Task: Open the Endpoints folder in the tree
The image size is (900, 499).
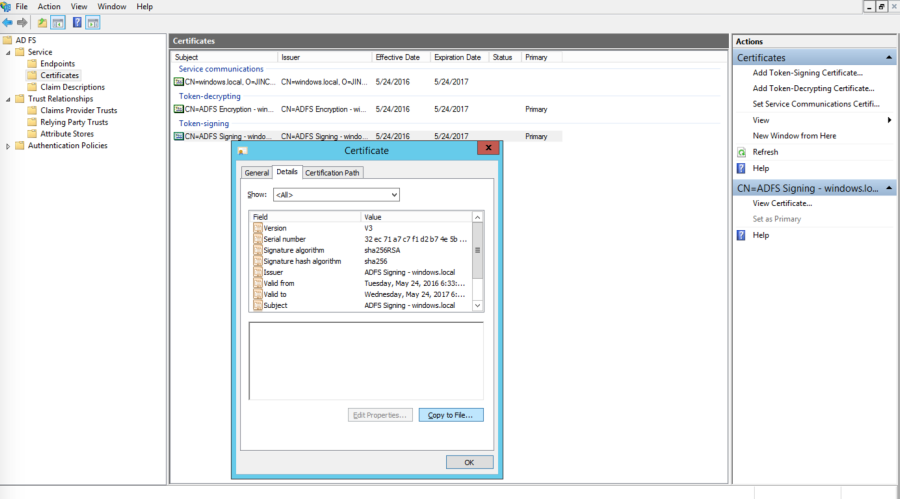Action: 57,63
